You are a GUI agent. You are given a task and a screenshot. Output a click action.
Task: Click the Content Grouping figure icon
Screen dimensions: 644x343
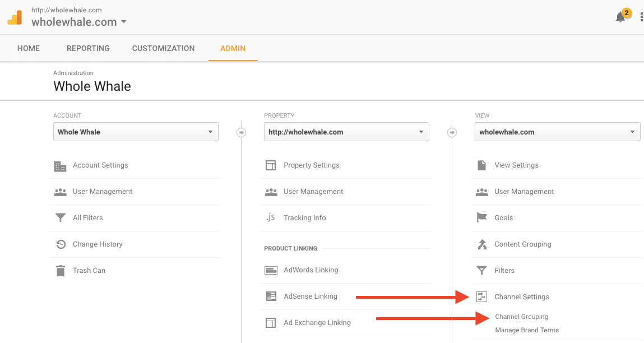(482, 244)
